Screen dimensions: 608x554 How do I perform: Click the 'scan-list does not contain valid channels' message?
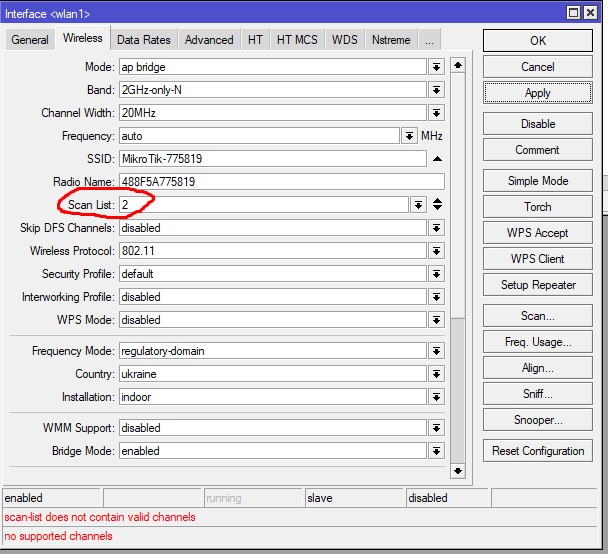pyautogui.click(x=100, y=517)
